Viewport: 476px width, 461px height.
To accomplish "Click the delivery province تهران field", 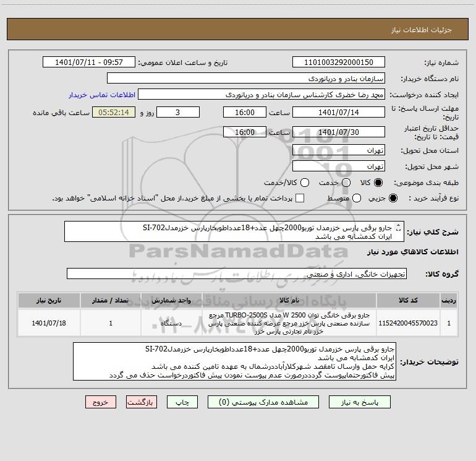I will tap(339, 150).
